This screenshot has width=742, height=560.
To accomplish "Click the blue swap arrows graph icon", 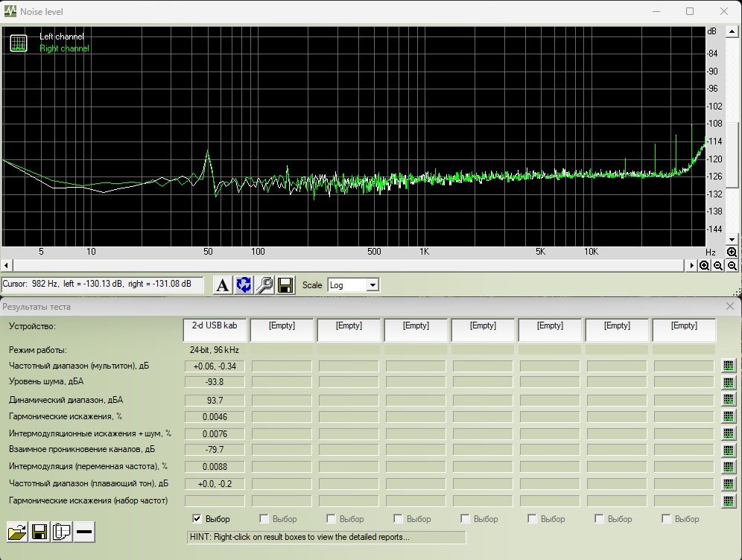I will click(243, 285).
